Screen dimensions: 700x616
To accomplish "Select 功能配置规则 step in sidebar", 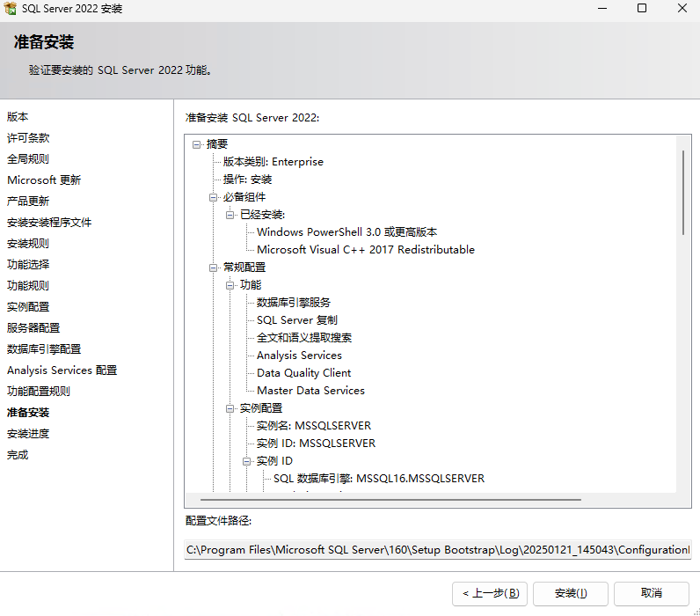I will pos(39,391).
